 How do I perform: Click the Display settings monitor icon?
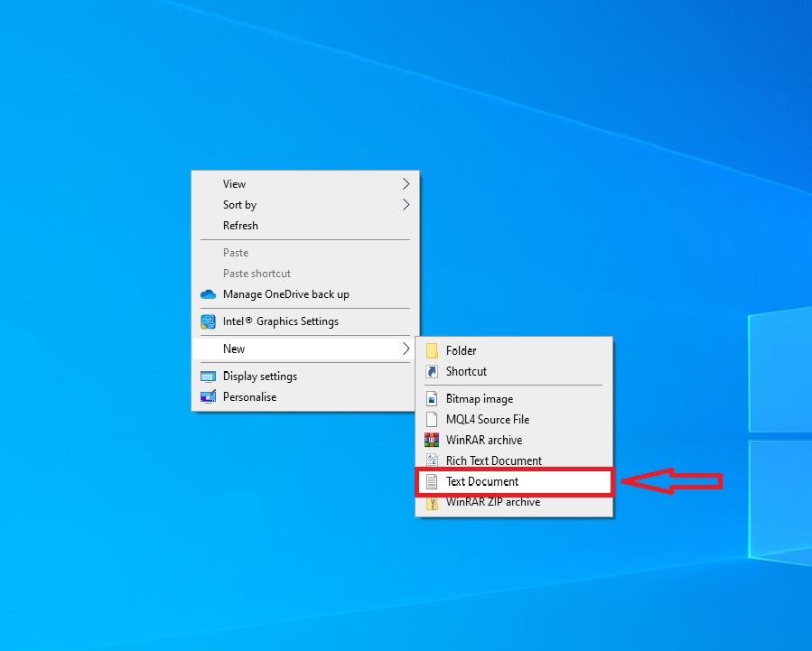[208, 377]
